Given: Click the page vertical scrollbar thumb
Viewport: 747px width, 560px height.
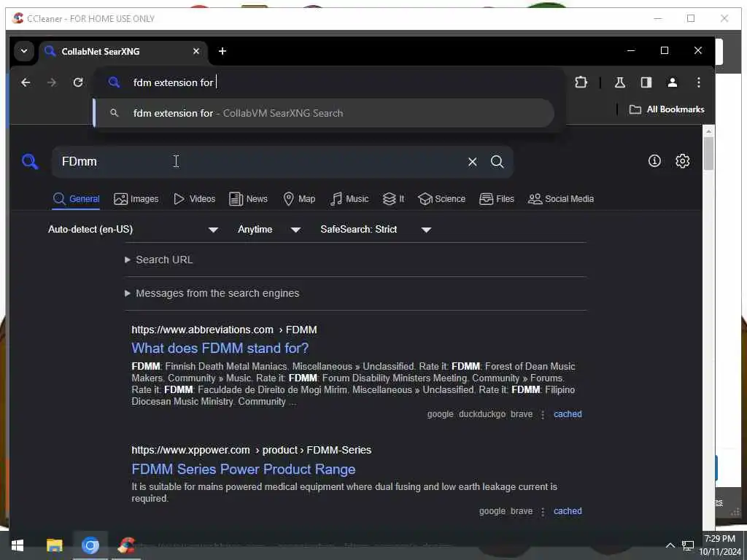Looking at the screenshot, I should coord(708,153).
